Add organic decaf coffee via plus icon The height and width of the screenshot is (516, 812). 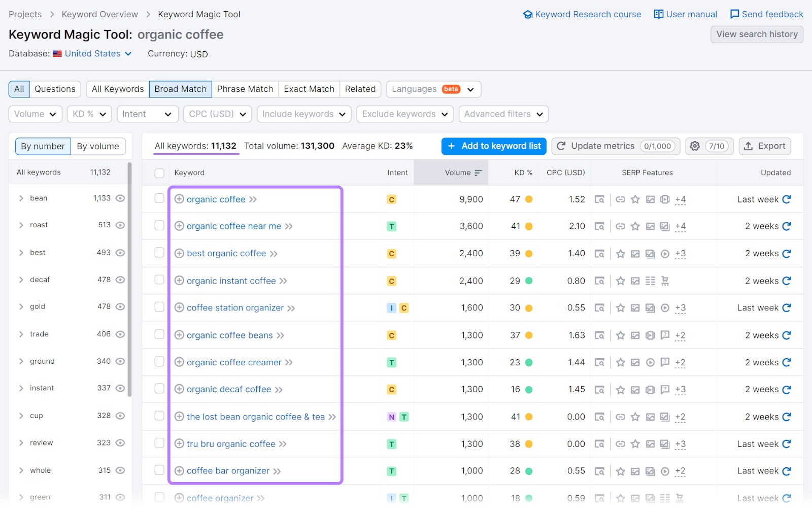pos(179,389)
